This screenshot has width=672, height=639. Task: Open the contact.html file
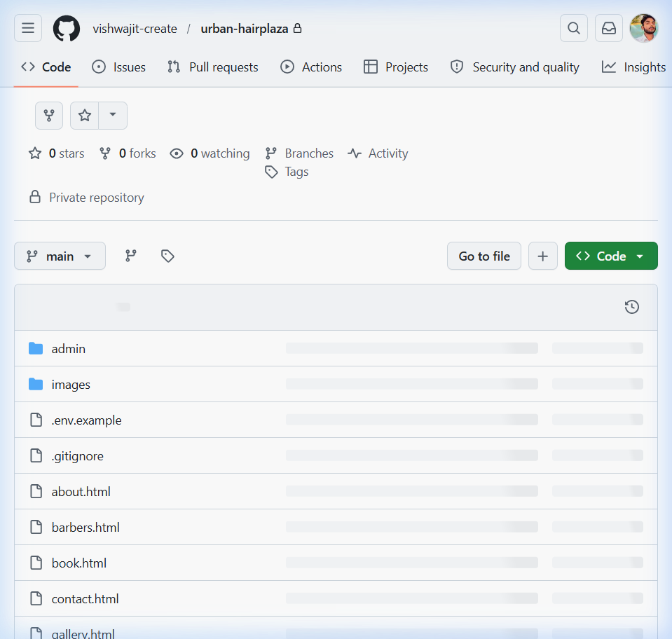point(85,599)
